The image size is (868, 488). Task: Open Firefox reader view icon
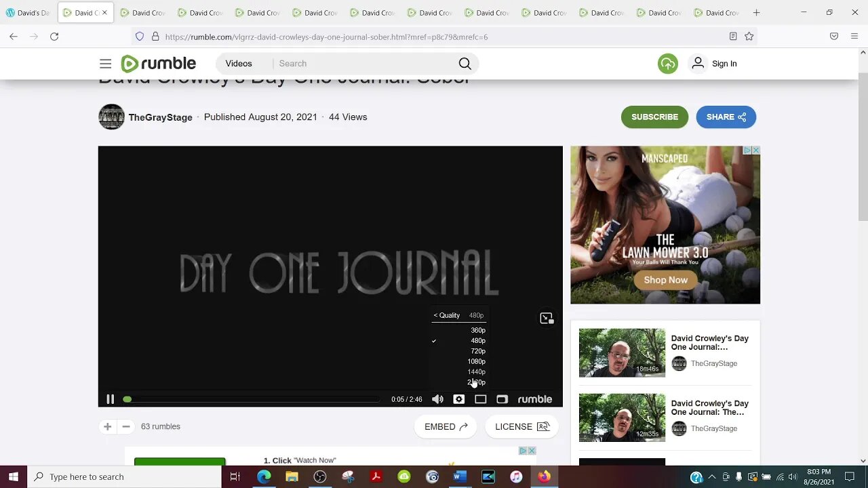733,37
